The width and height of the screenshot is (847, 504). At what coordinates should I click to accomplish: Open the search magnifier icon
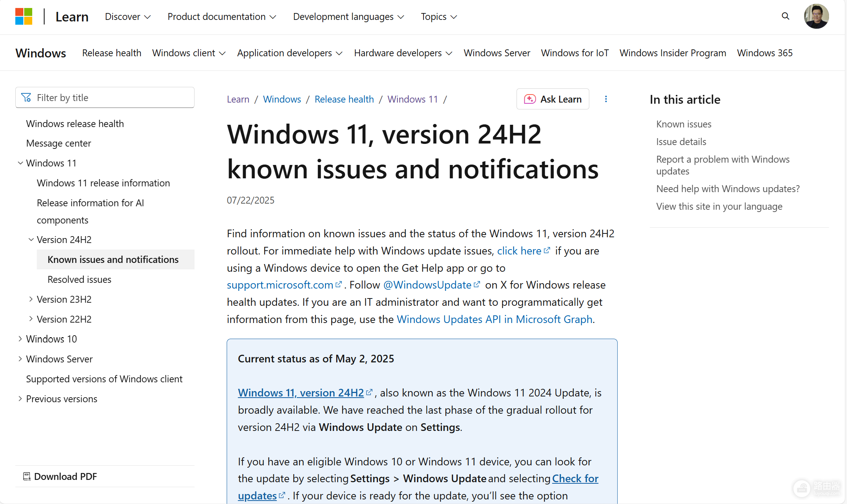click(x=785, y=16)
